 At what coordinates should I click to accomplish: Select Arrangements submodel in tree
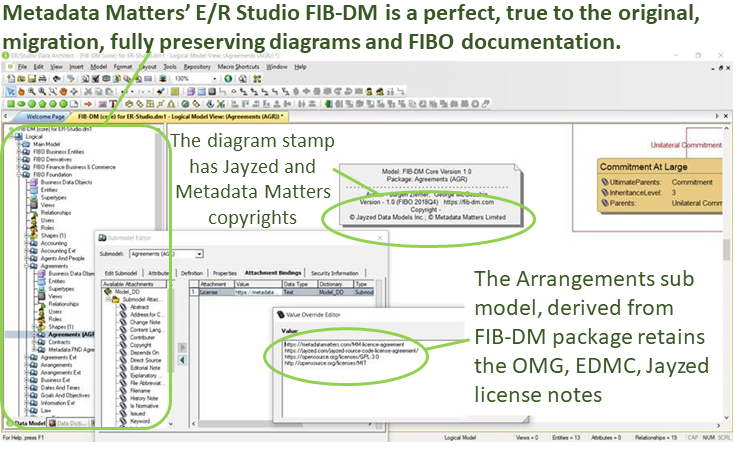[56, 365]
